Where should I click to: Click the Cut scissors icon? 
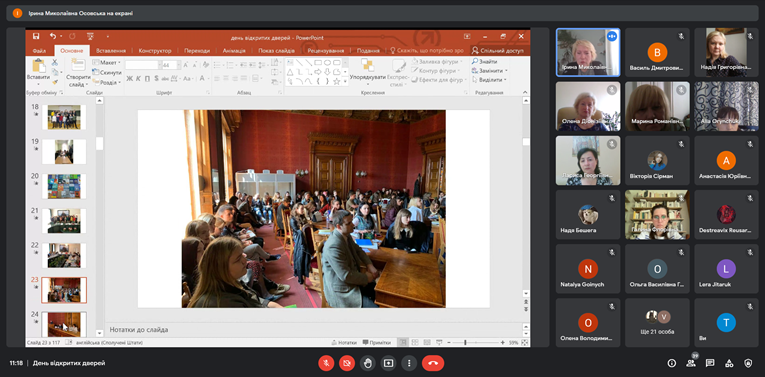55,62
